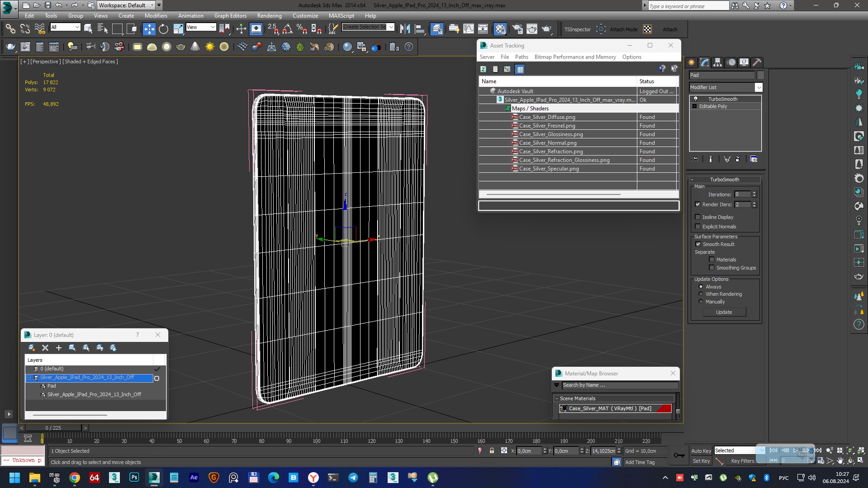The width and height of the screenshot is (868, 488).
Task: Click the selection lock toggle icon
Action: (x=492, y=451)
